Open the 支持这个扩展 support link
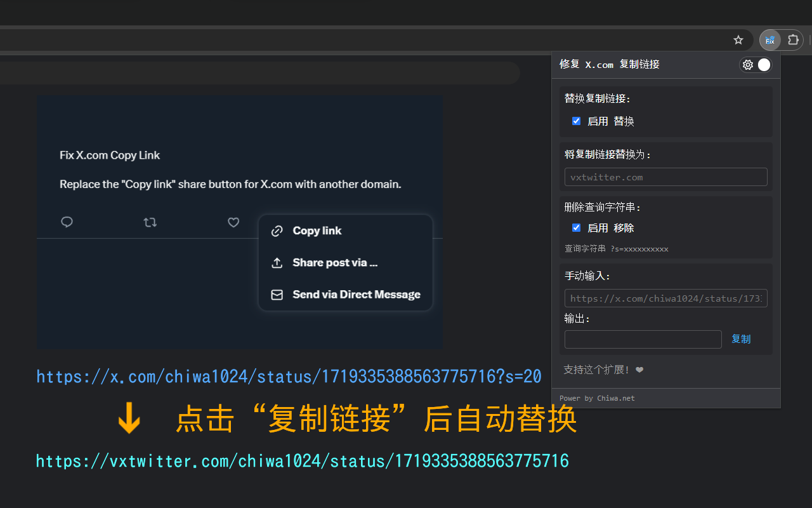This screenshot has width=812, height=508. pos(603,370)
